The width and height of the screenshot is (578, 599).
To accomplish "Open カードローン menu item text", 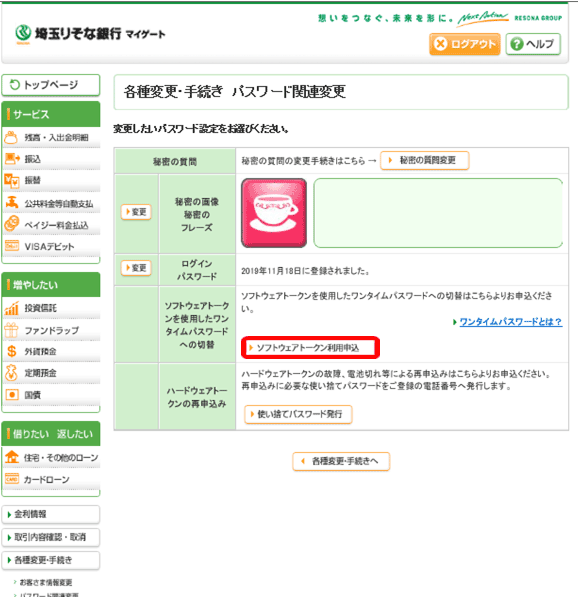I will pos(47,479).
